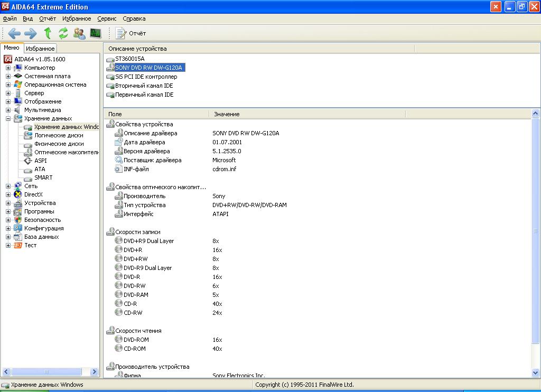Select the ATA tree item
Screen dimensions: 541x392
click(x=40, y=169)
